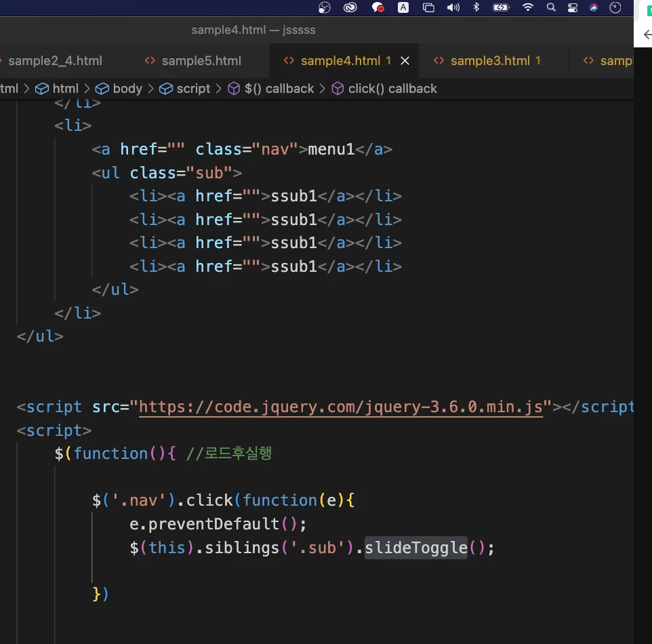652x644 pixels.
Task: Open Control Center in menu bar
Action: [x=573, y=7]
